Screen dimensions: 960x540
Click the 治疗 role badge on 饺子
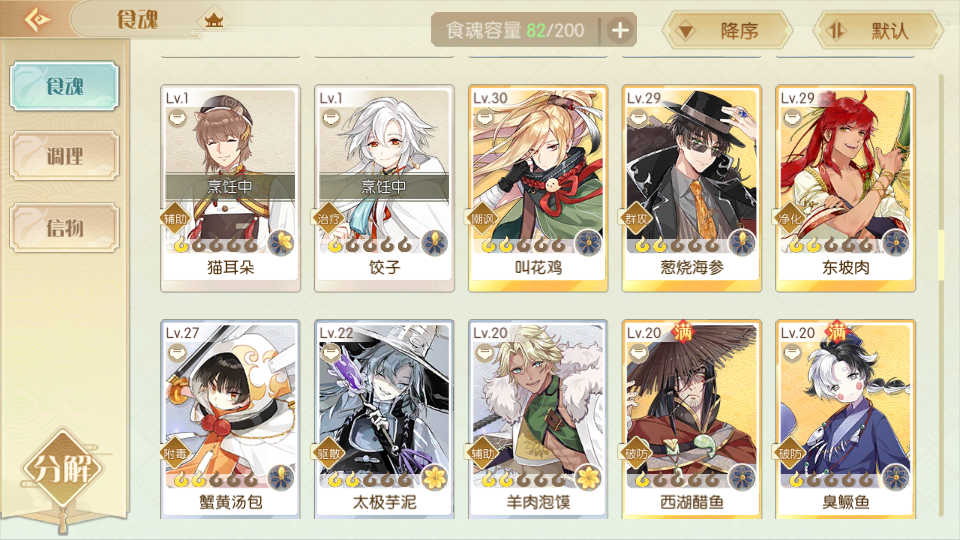(329, 218)
